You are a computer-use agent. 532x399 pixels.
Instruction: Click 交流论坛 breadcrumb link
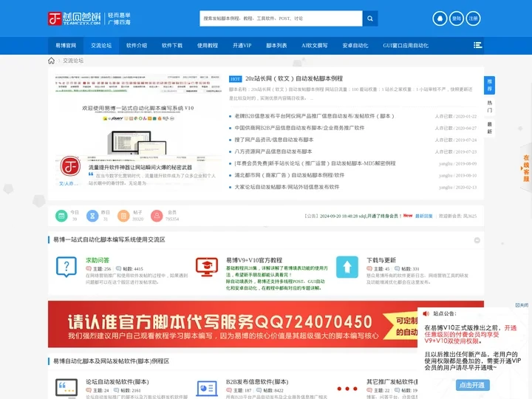pyautogui.click(x=73, y=61)
